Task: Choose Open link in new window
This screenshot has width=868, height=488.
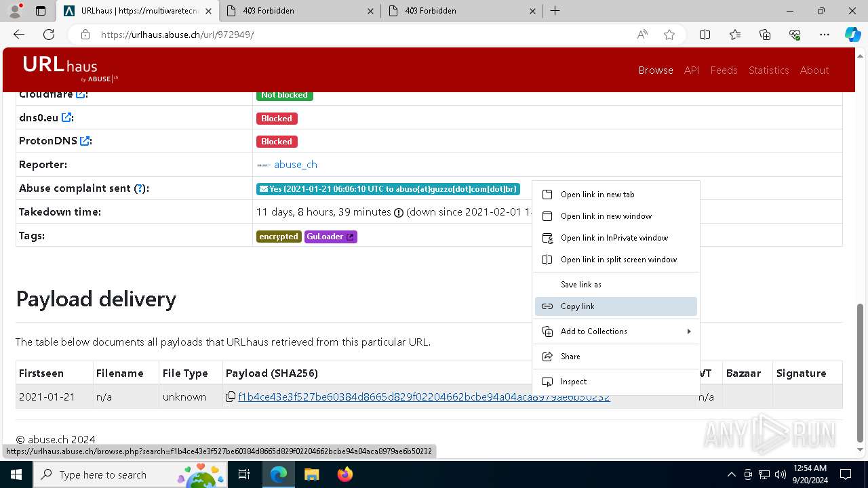Action: 616,216
